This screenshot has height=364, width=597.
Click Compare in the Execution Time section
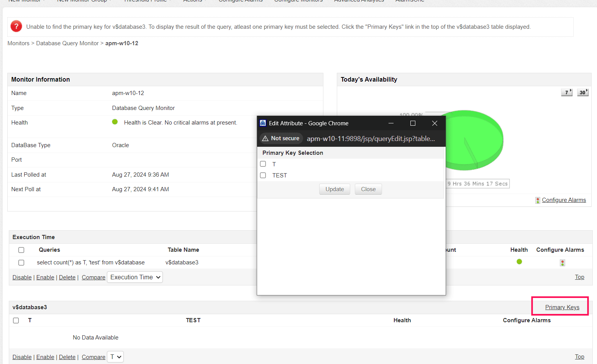point(93,277)
